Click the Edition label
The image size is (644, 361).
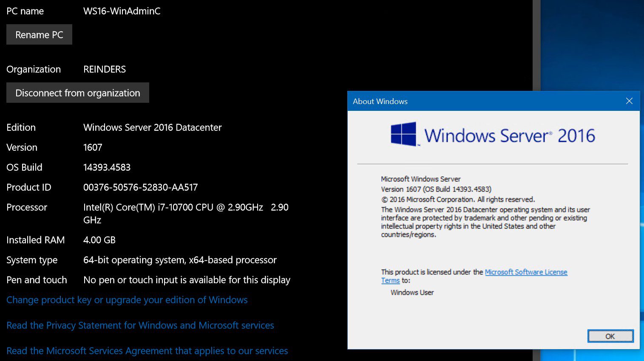tap(21, 127)
